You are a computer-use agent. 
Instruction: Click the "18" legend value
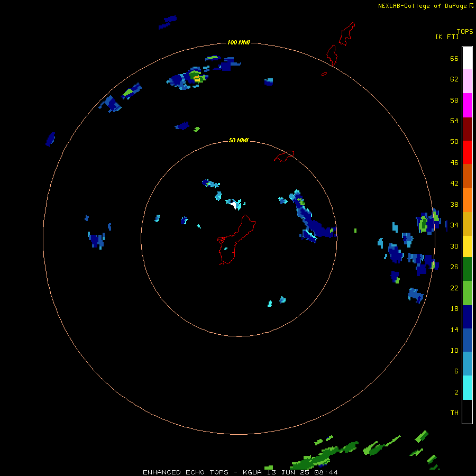click(454, 309)
